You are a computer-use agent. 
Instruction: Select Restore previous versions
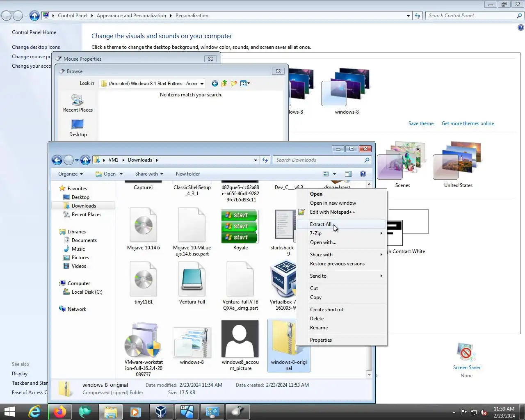point(337,264)
